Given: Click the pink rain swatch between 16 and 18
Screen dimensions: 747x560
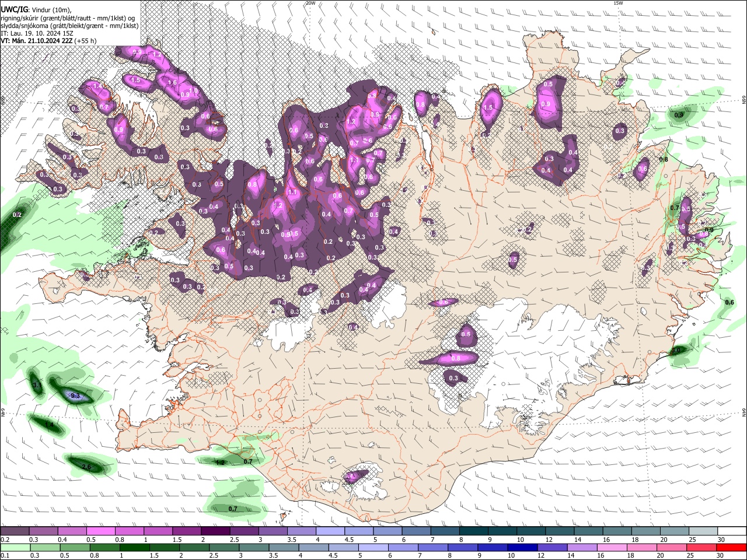Looking at the screenshot, I should coord(613,547).
